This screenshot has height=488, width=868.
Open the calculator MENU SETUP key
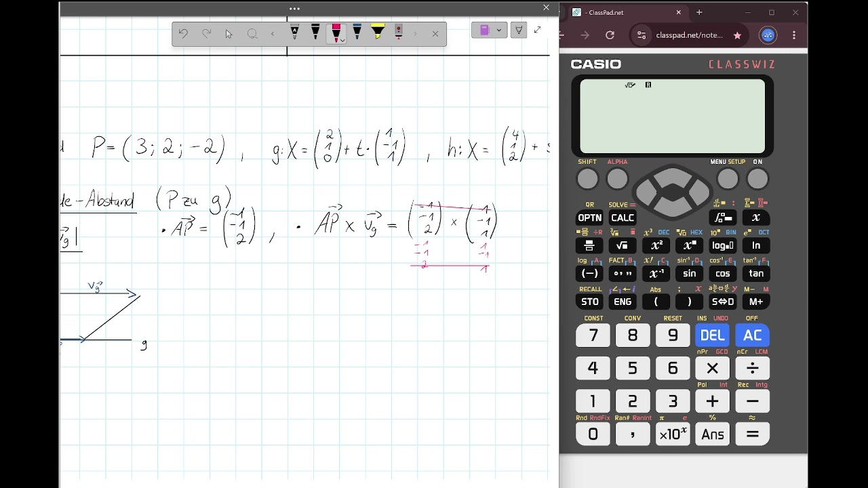(728, 179)
